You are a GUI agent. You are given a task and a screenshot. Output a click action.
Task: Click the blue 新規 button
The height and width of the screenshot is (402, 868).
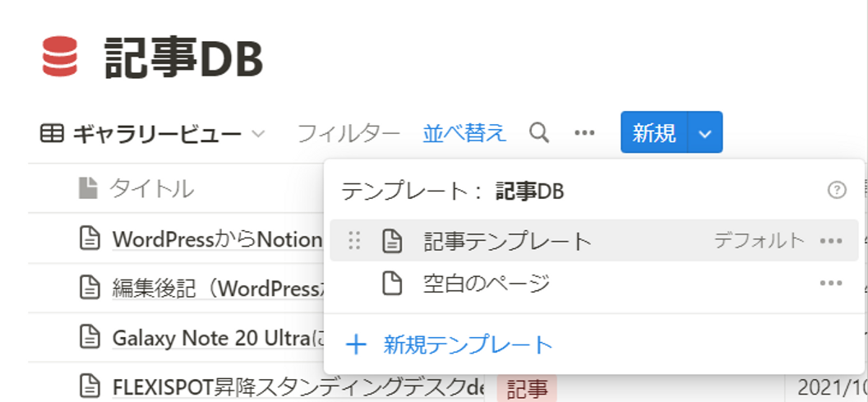tap(654, 133)
